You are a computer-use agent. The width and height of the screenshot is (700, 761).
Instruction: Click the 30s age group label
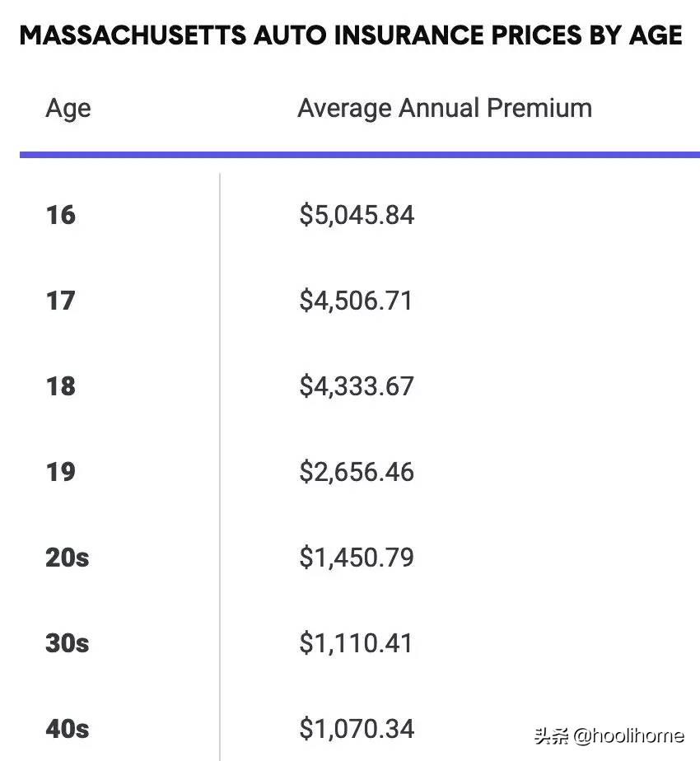click(x=67, y=644)
